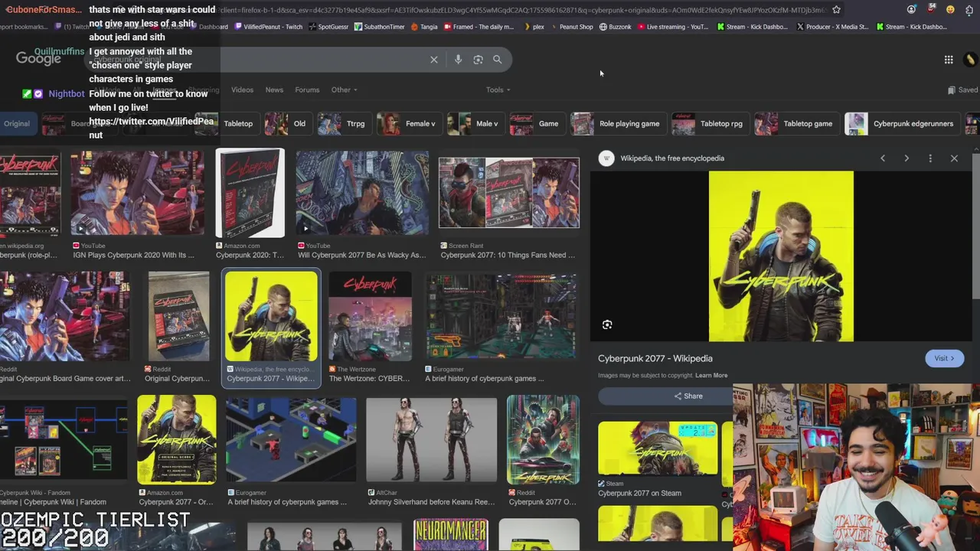980x551 pixels.
Task: Open The Wertzone CYBER result image
Action: pos(370,317)
